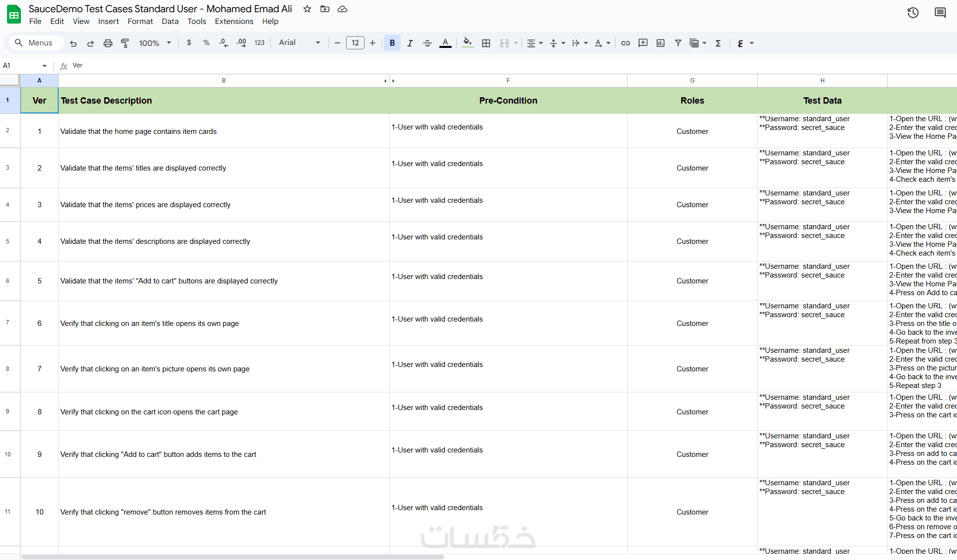
Task: Open the Extensions menu
Action: point(234,22)
